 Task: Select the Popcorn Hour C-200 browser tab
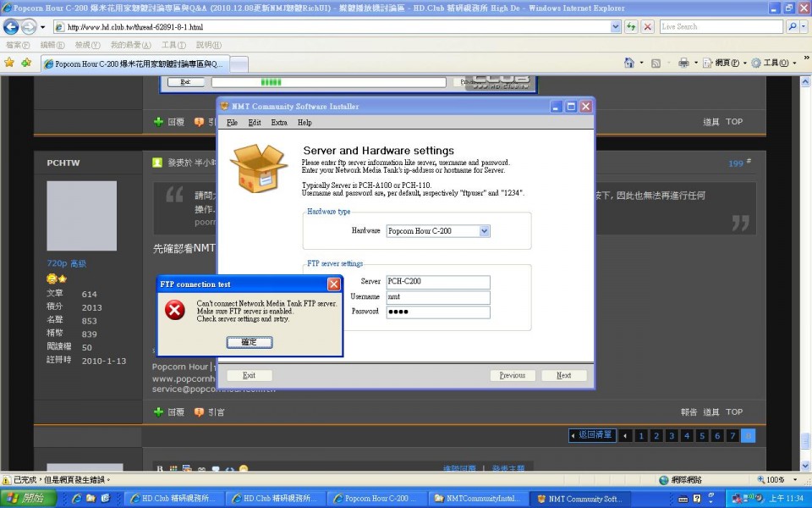(x=134, y=63)
